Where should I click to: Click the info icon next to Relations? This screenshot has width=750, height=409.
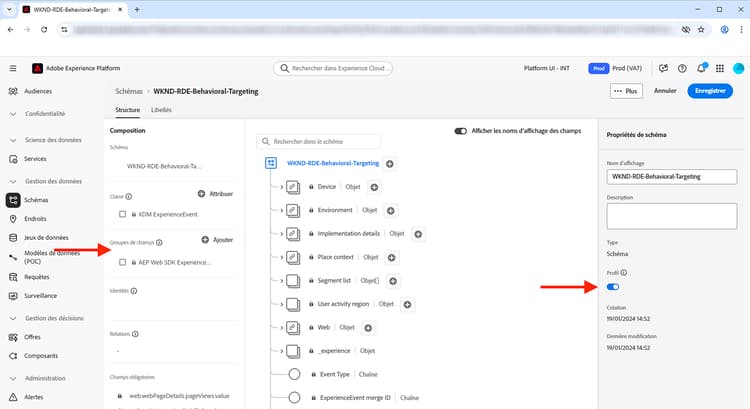click(135, 334)
